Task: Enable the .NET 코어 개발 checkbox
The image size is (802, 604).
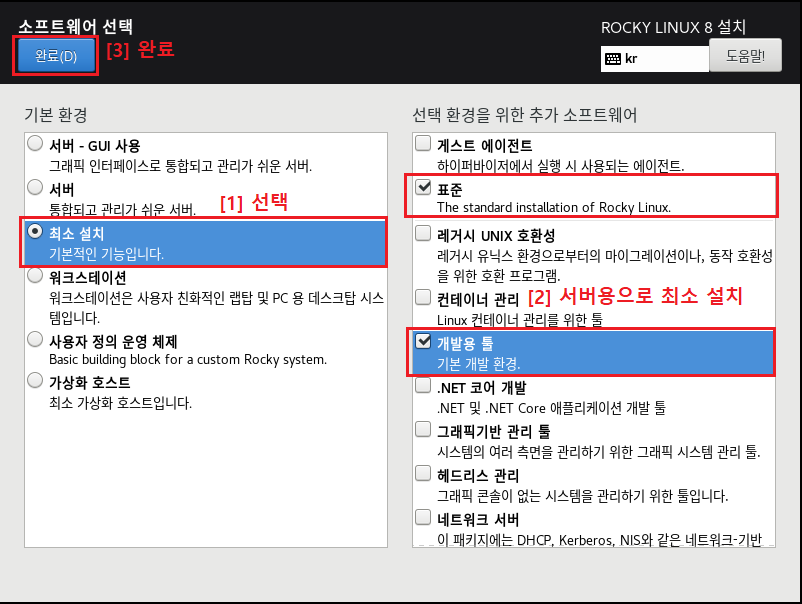Action: point(423,385)
